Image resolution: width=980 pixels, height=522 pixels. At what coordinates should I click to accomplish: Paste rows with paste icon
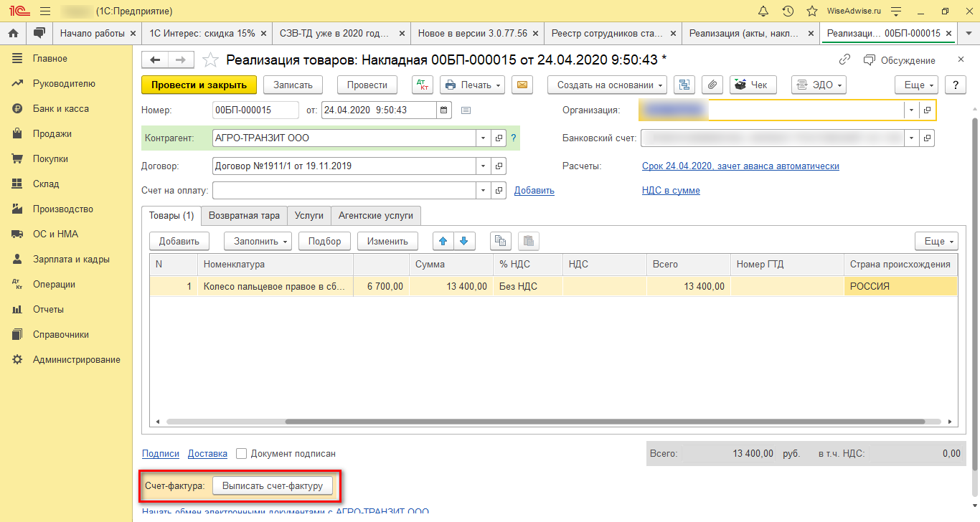pos(528,241)
